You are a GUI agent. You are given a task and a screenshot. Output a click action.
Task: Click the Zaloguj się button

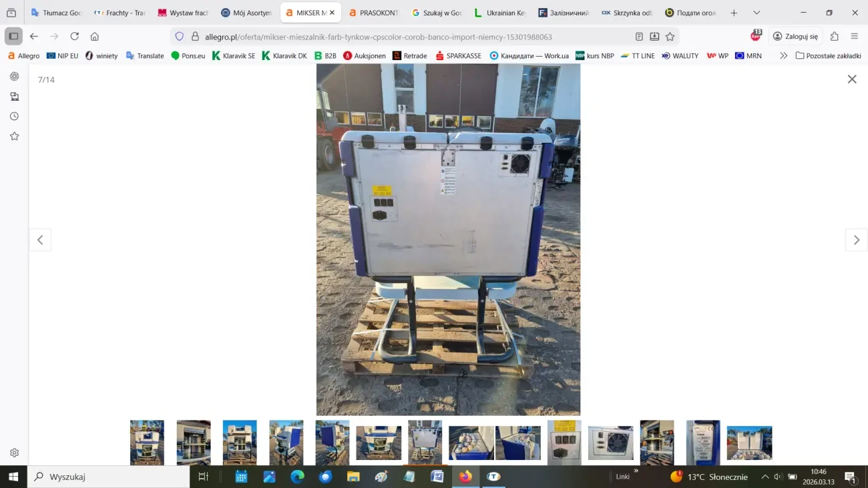[795, 37]
